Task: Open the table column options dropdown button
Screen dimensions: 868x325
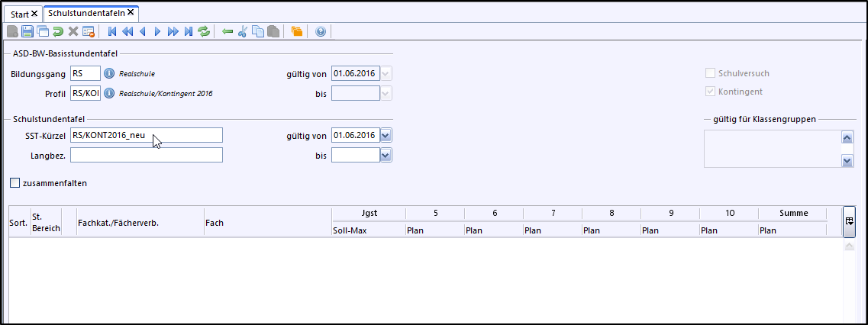Action: tap(849, 221)
